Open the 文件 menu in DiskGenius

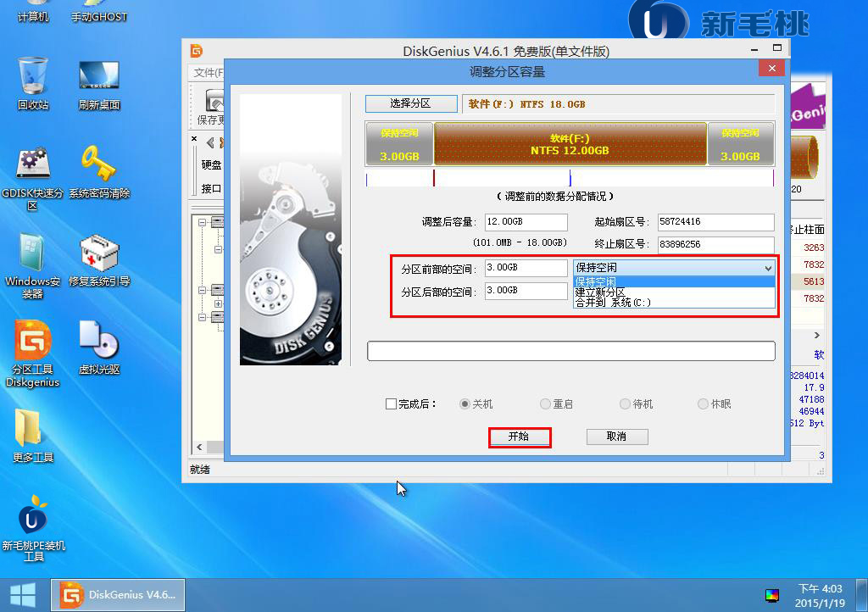[209, 73]
